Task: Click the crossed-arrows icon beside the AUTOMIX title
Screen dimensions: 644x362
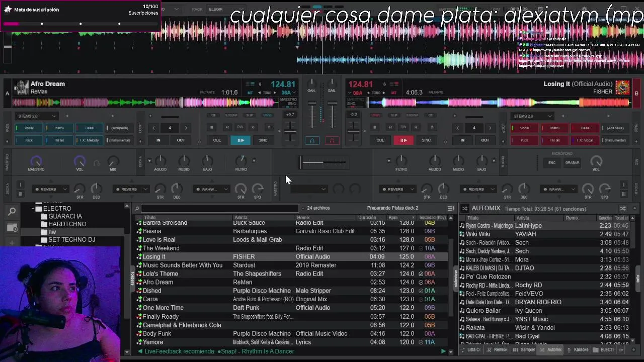Action: click(x=464, y=208)
